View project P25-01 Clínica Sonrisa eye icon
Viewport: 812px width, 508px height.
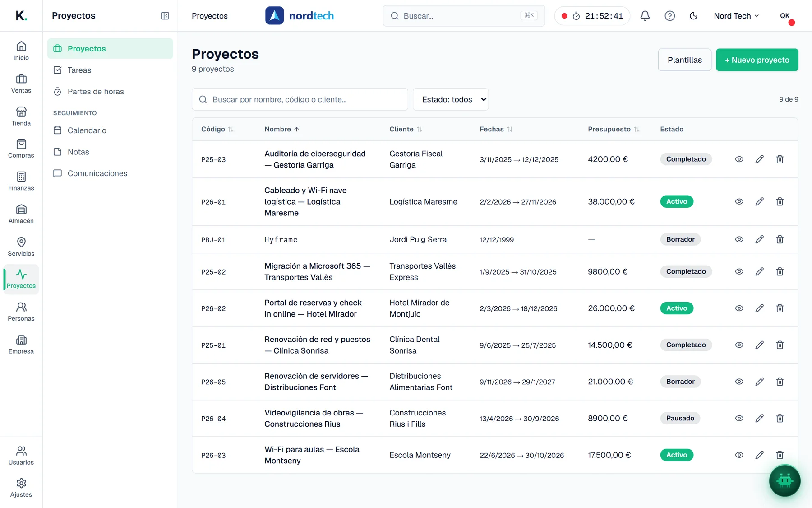coord(739,345)
